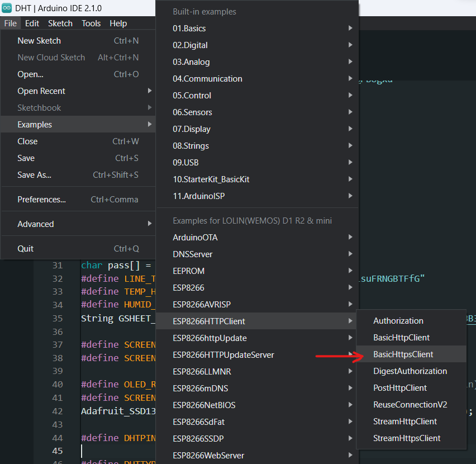Open the File menu
The height and width of the screenshot is (464, 476).
[x=10, y=23]
